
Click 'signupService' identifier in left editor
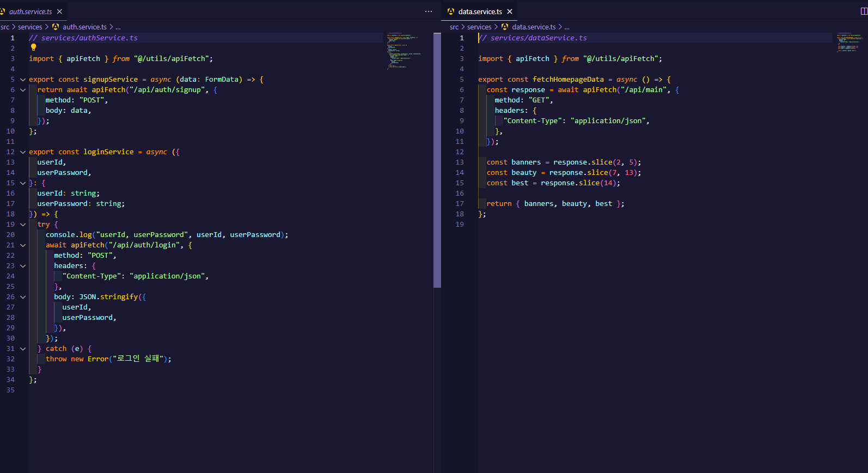111,80
